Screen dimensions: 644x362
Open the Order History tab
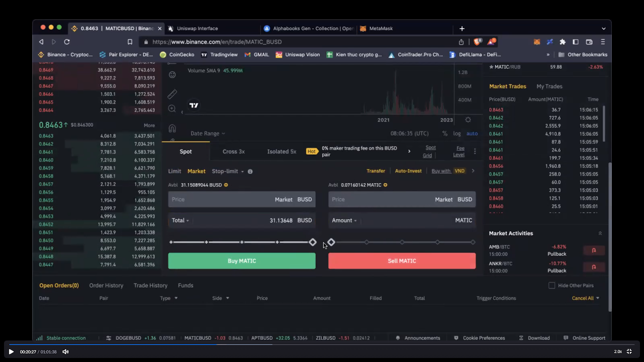tap(106, 286)
